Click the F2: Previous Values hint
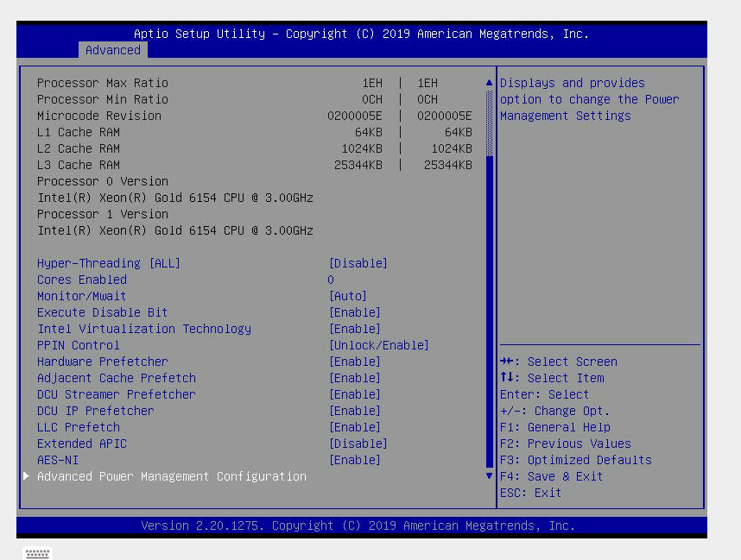 point(565,444)
